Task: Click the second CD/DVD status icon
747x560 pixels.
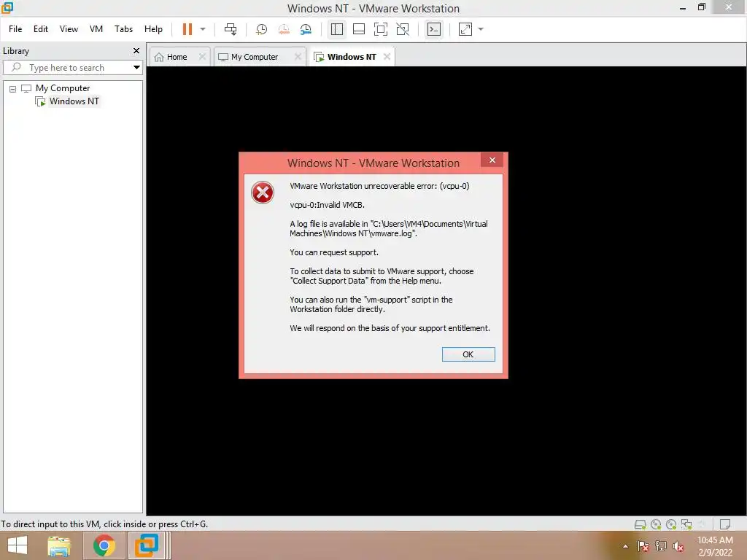Action: [x=671, y=524]
